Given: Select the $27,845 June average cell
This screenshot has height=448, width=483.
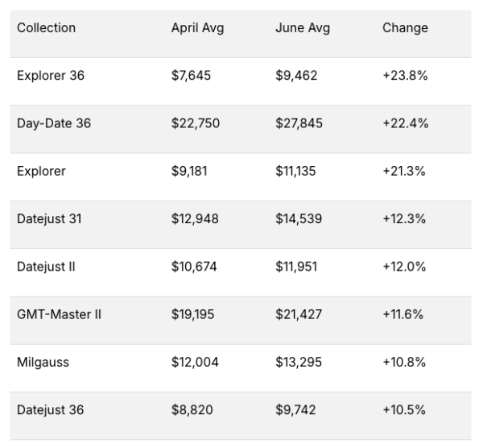Looking at the screenshot, I should pyautogui.click(x=299, y=123).
